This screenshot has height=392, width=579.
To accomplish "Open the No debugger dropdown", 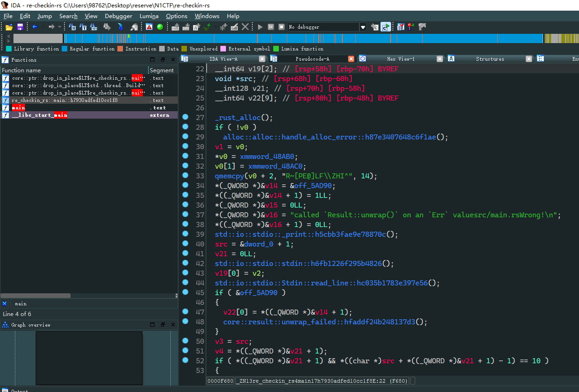I will click(363, 27).
